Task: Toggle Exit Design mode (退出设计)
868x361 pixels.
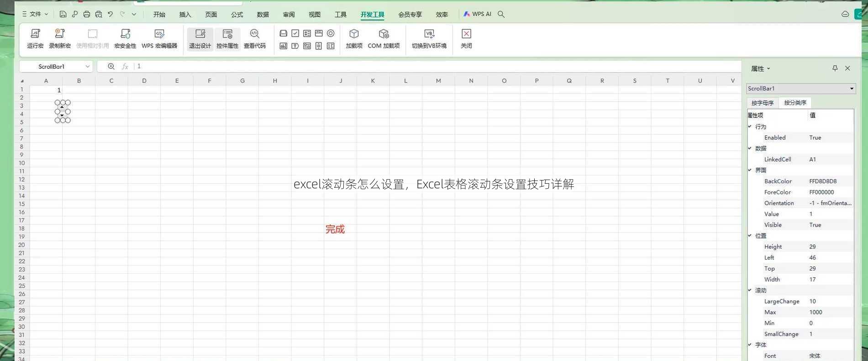Action: click(x=200, y=38)
